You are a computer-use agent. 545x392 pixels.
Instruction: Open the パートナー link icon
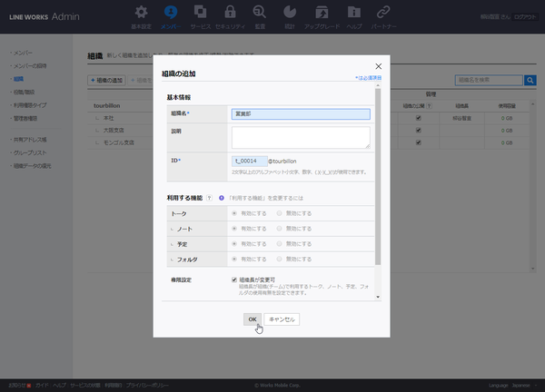[358, 13]
